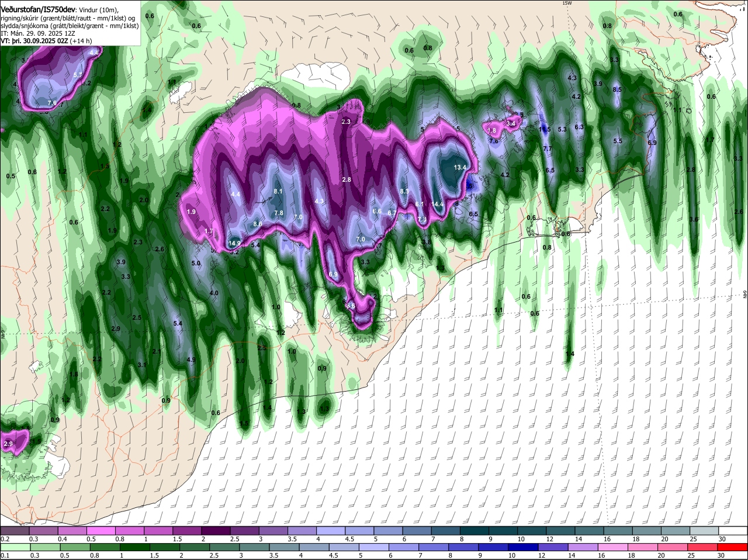Click the 6.3 value on the map
This screenshot has width=748, height=560.
tap(579, 127)
